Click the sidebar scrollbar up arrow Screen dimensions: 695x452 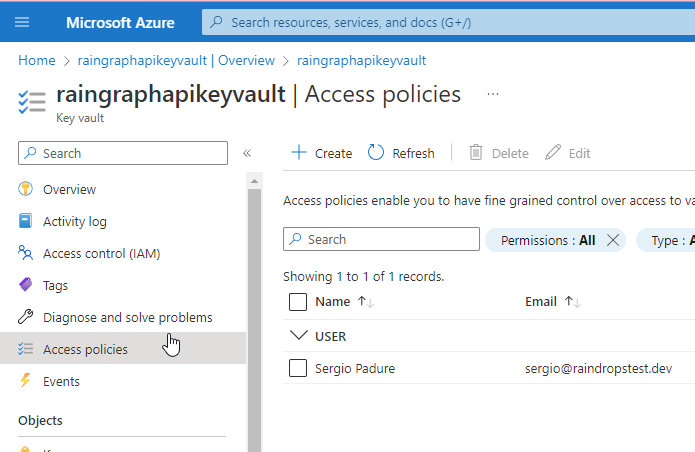[x=254, y=181]
